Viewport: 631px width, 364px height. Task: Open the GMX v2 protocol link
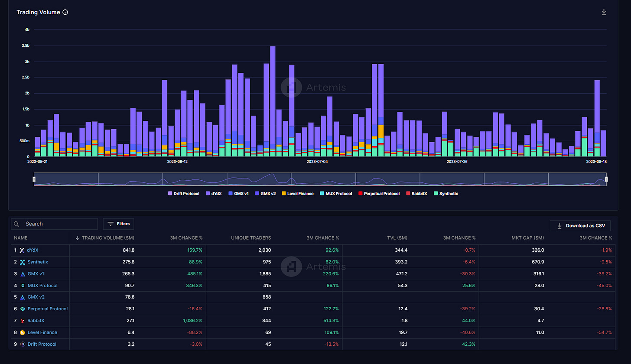click(x=36, y=297)
